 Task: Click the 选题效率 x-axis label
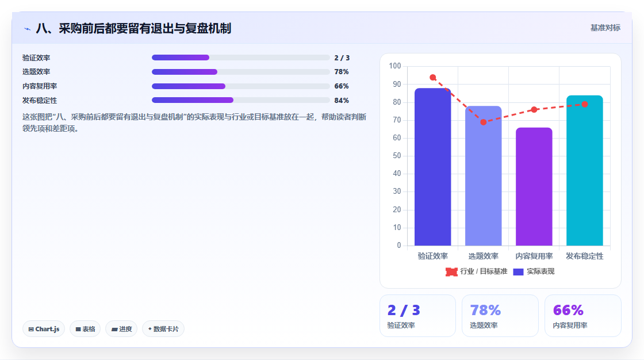(484, 256)
